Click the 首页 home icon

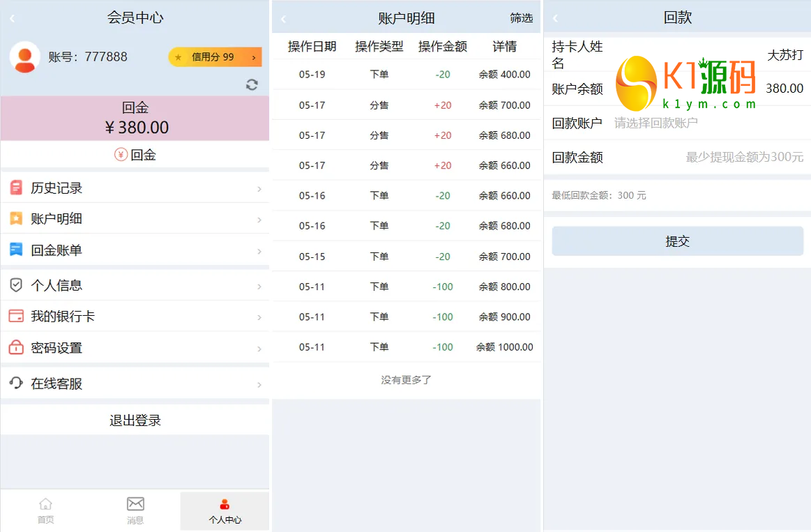pos(45,503)
